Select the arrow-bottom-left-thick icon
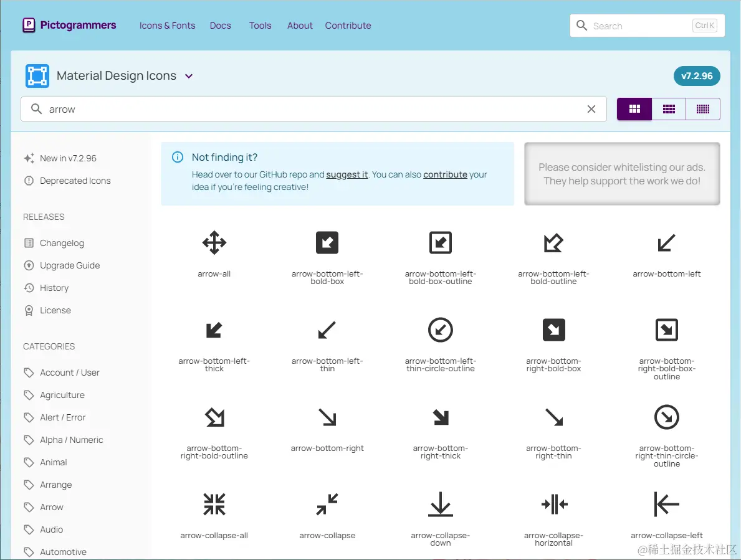 [214, 330]
